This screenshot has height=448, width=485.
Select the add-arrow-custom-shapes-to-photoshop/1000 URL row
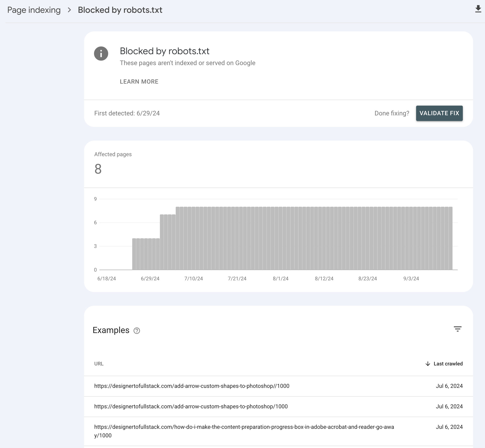278,407
